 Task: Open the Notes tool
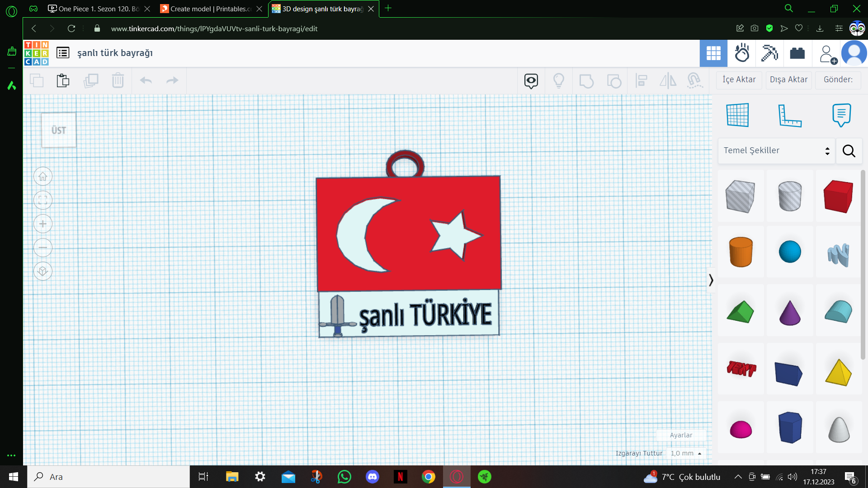[x=841, y=115]
